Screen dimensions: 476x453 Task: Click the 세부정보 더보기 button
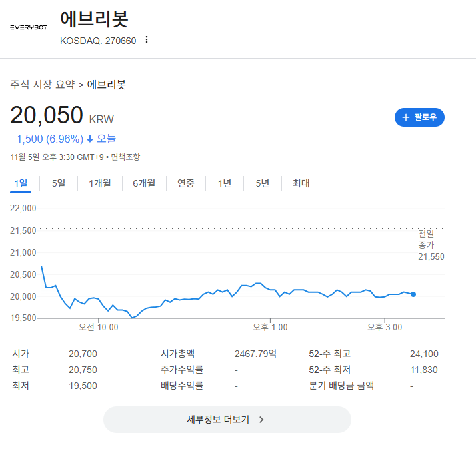[227, 420]
